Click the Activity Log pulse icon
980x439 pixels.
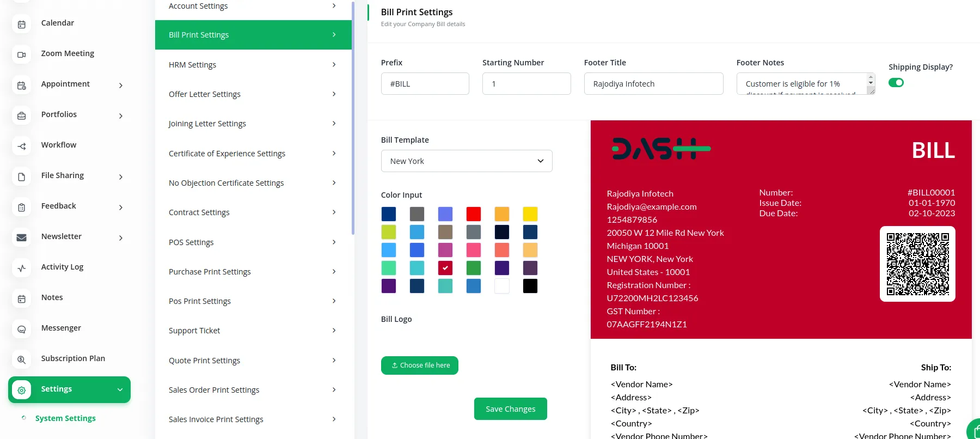(x=22, y=267)
